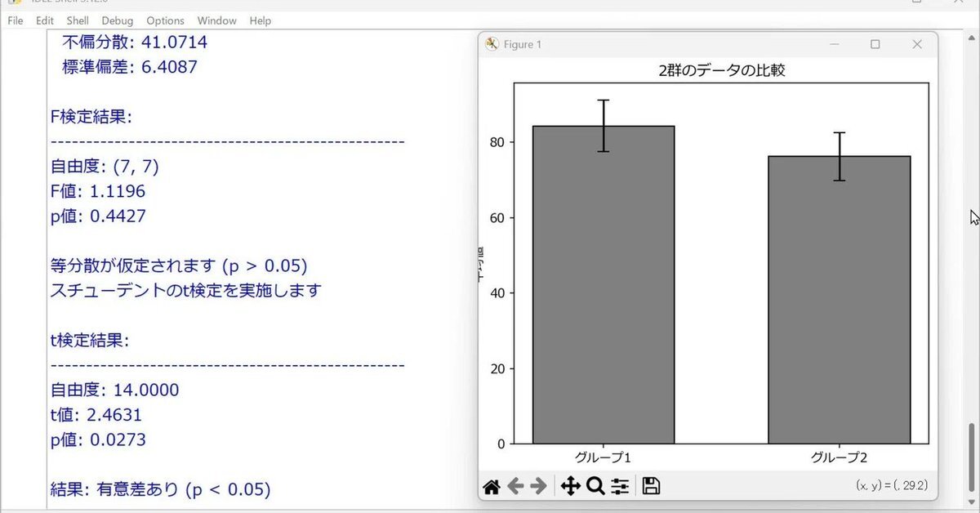Click the line t値: 2.4631
Viewport: 980px width, 513px height.
click(96, 415)
